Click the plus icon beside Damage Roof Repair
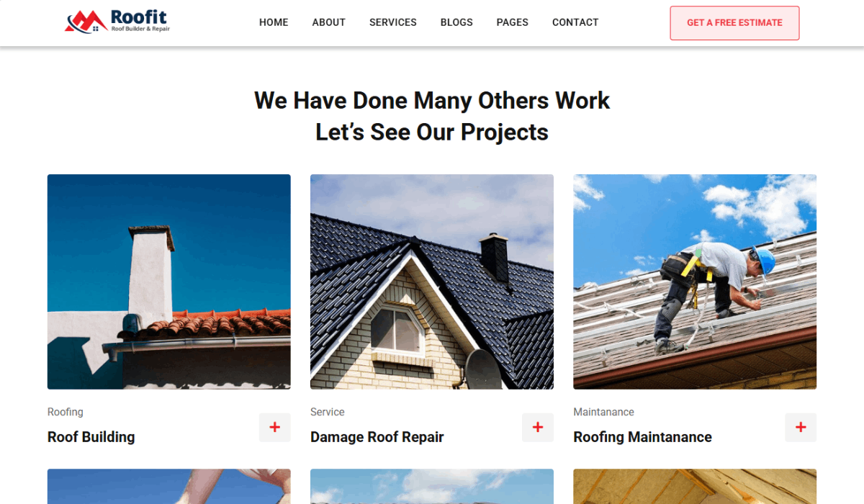This screenshot has width=864, height=504. tap(538, 428)
